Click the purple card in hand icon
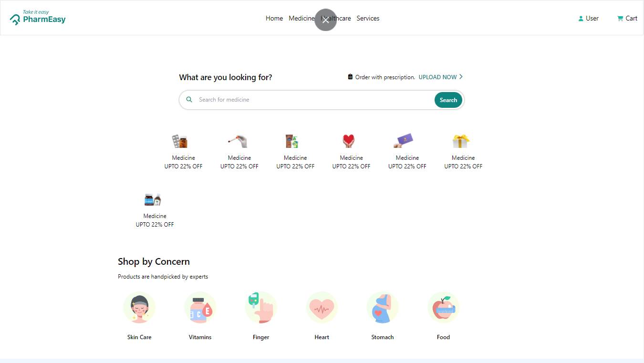Image resolution: width=644 pixels, height=363 pixels. tap(403, 141)
